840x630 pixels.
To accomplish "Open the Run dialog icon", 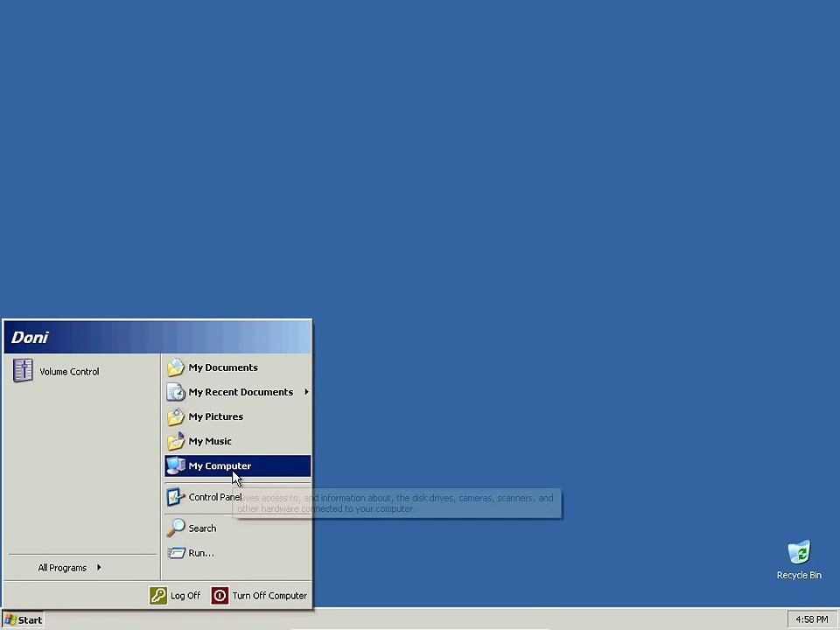I will coord(176,552).
